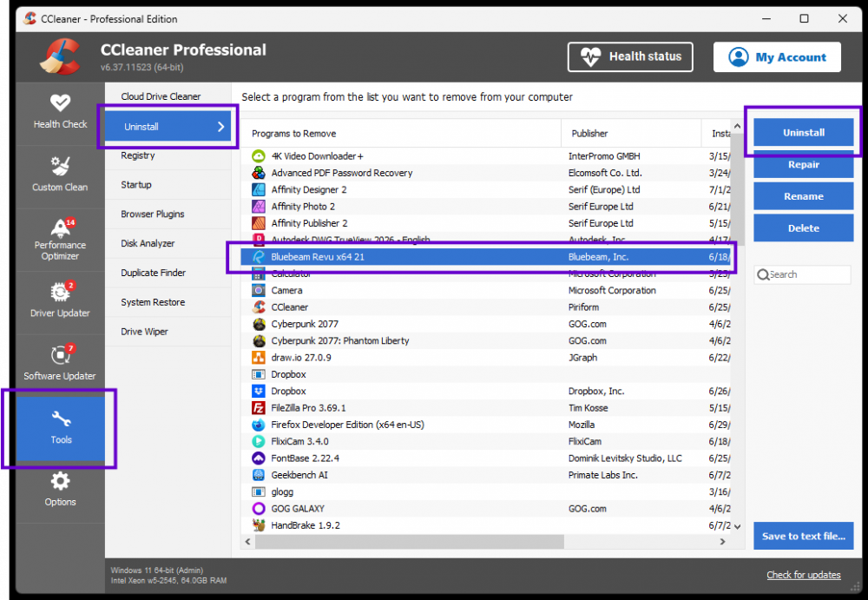Image resolution: width=868 pixels, height=600 pixels.
Task: Click the Rename button
Action: (x=803, y=196)
